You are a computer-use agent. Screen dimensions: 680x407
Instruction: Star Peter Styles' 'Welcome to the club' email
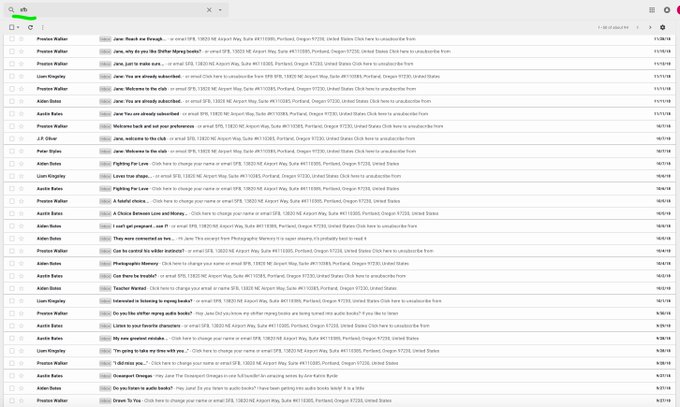[21, 151]
